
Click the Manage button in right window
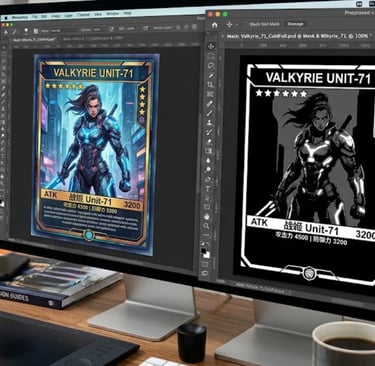[x=295, y=24]
